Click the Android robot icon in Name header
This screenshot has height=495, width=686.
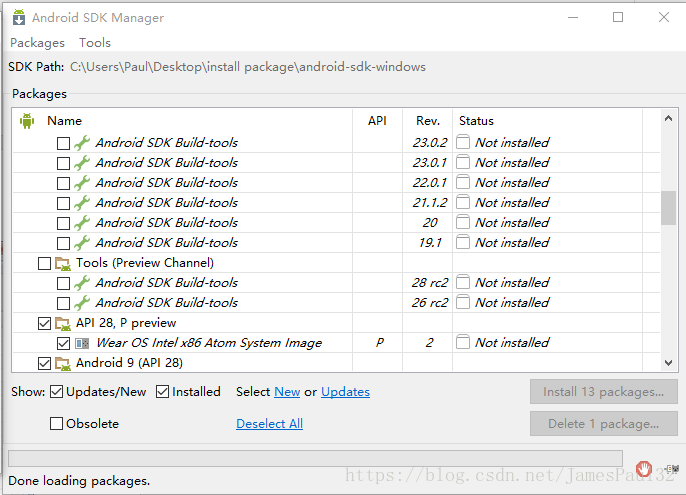pos(27,121)
